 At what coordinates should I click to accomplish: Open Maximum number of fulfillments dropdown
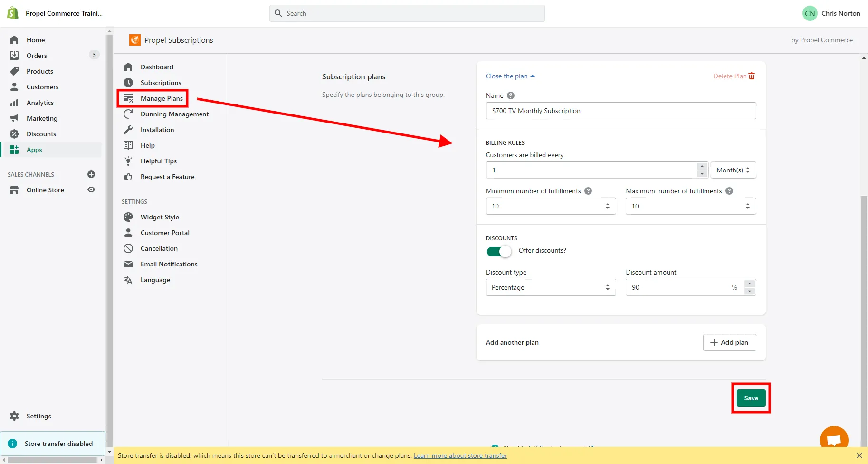click(x=691, y=206)
